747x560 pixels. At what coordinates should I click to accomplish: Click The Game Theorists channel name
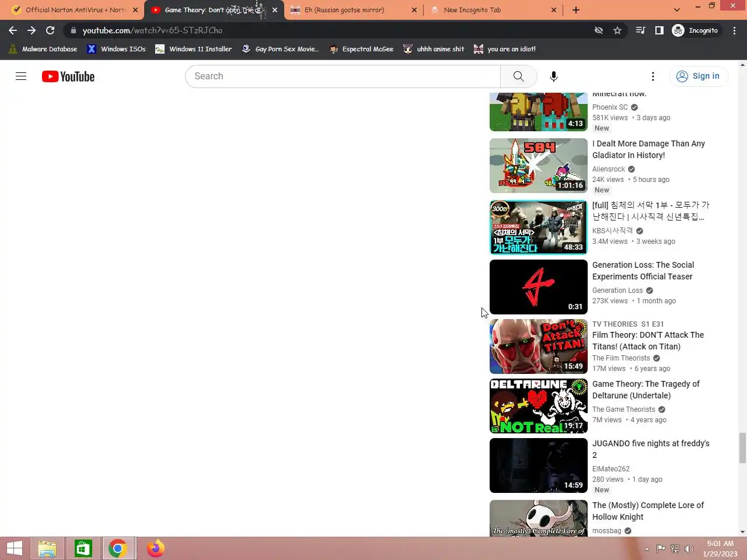(x=624, y=409)
